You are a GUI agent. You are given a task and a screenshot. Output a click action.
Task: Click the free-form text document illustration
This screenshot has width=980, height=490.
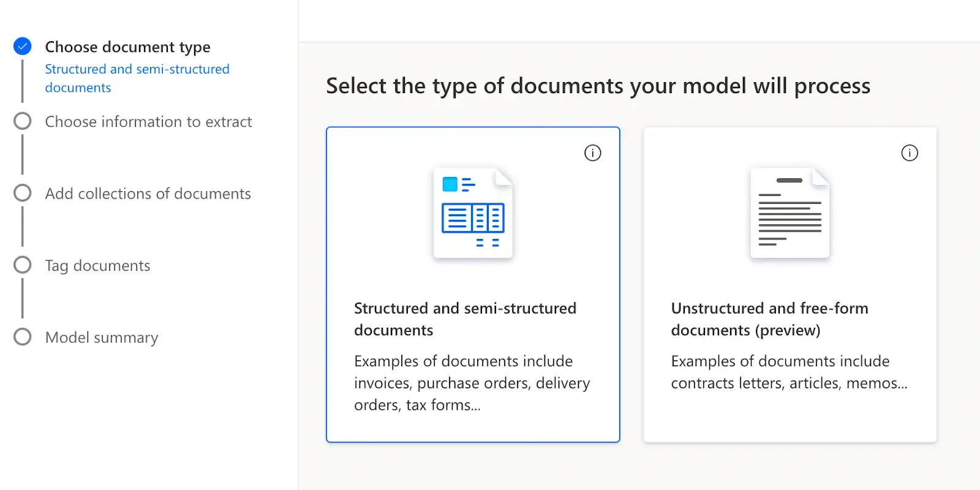pyautogui.click(x=790, y=213)
